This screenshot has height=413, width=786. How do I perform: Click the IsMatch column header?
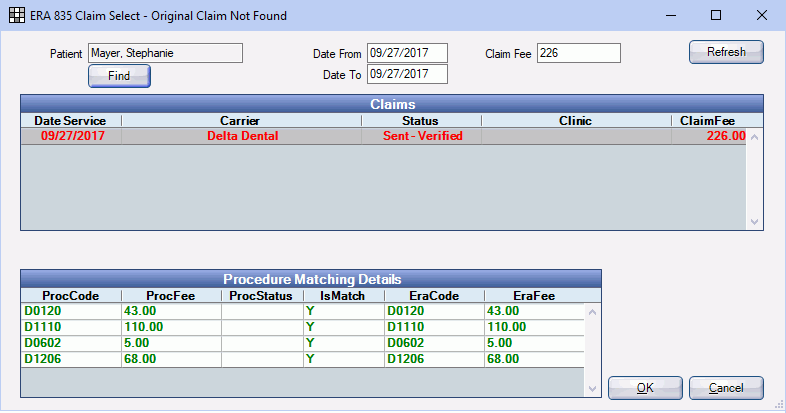click(343, 296)
